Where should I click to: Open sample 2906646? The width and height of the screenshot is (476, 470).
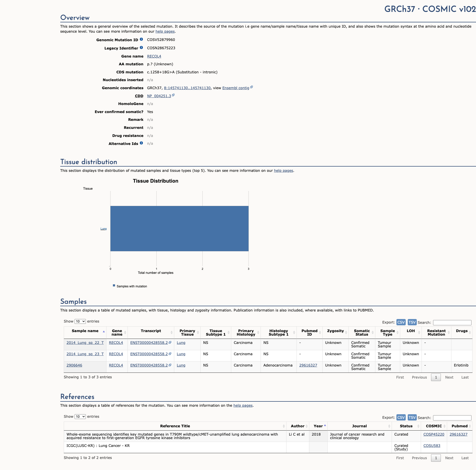click(74, 365)
